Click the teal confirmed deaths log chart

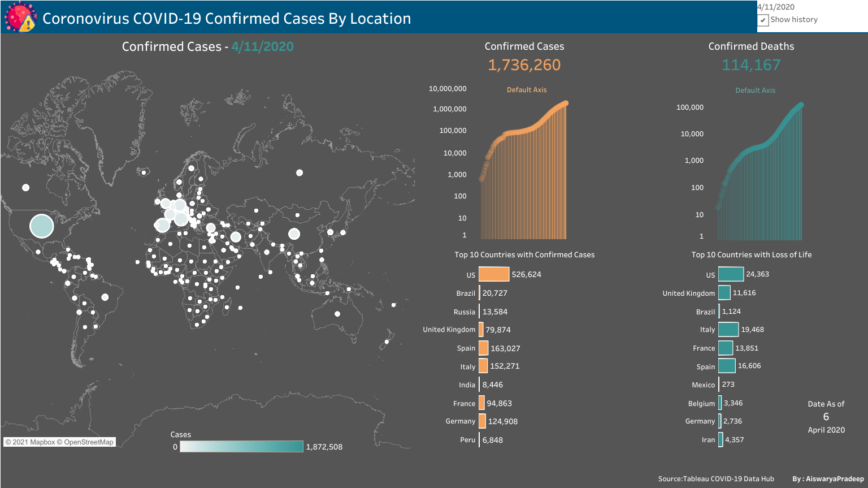(759, 172)
